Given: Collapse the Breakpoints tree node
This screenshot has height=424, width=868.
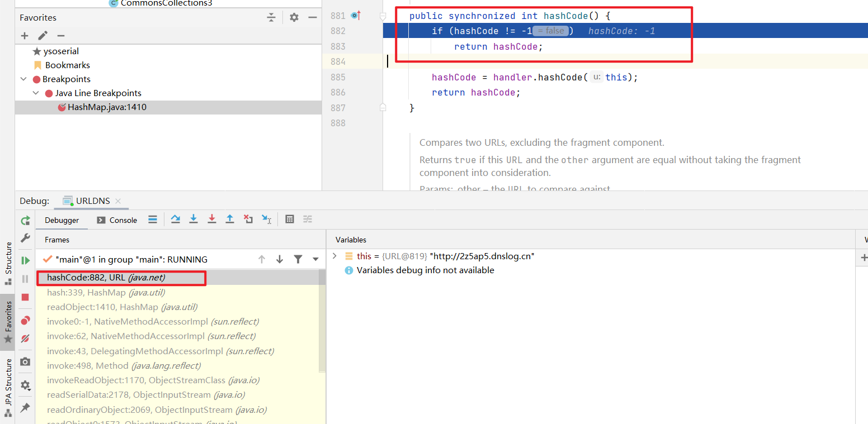Looking at the screenshot, I should pos(23,79).
